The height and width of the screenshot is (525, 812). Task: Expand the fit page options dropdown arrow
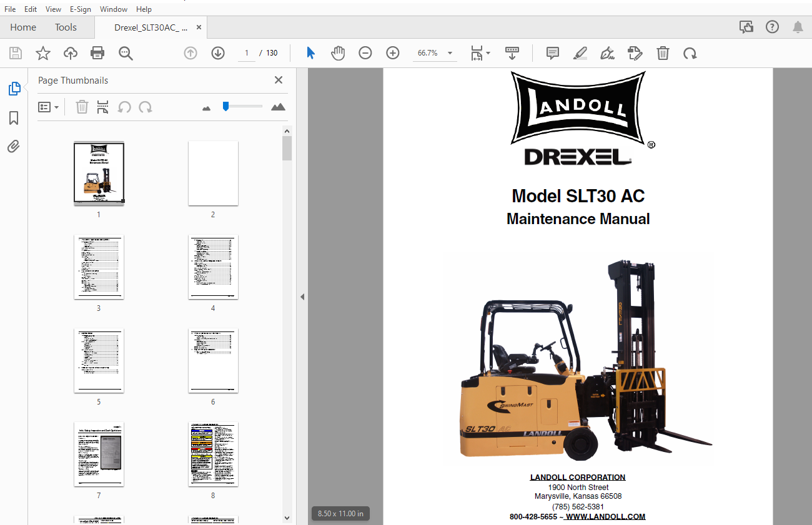(488, 54)
